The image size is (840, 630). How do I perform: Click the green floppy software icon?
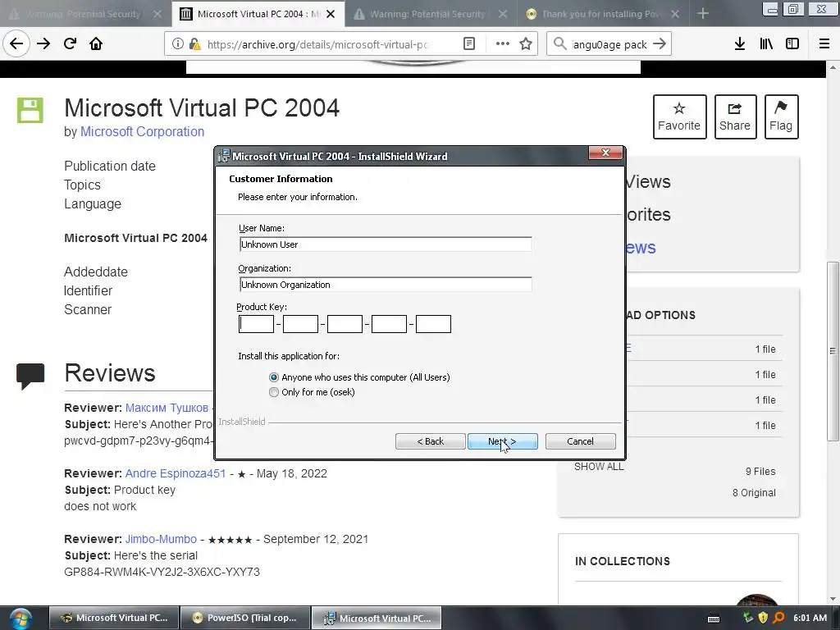(x=30, y=111)
